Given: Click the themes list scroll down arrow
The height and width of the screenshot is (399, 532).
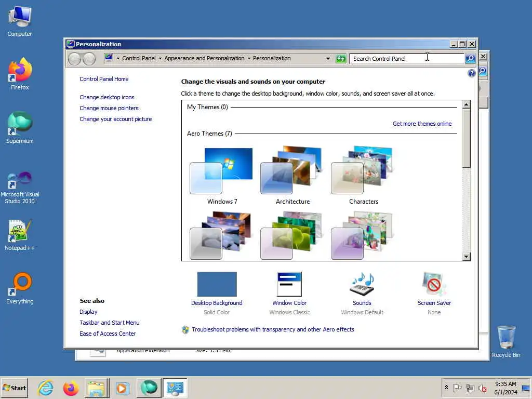Looking at the screenshot, I should click(466, 257).
